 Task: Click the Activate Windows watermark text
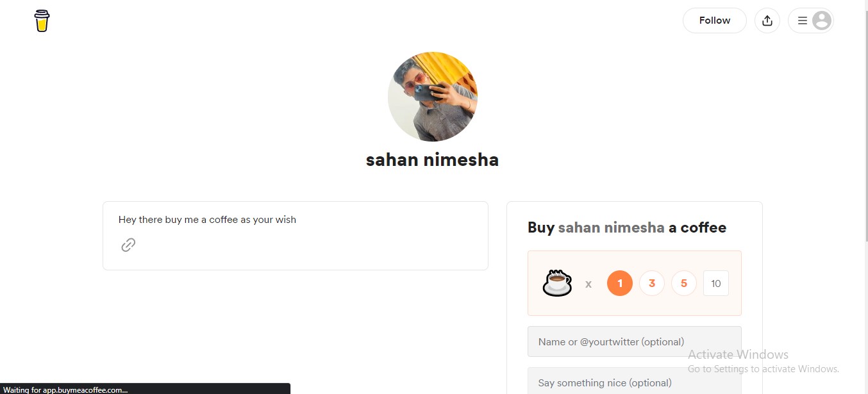tap(738, 354)
